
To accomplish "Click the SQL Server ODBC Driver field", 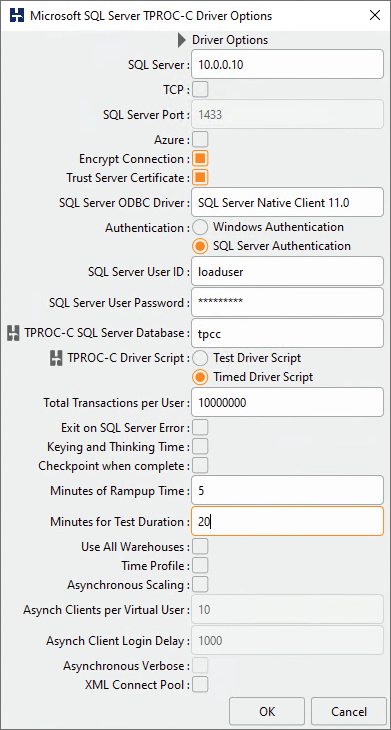I will tap(287, 203).
